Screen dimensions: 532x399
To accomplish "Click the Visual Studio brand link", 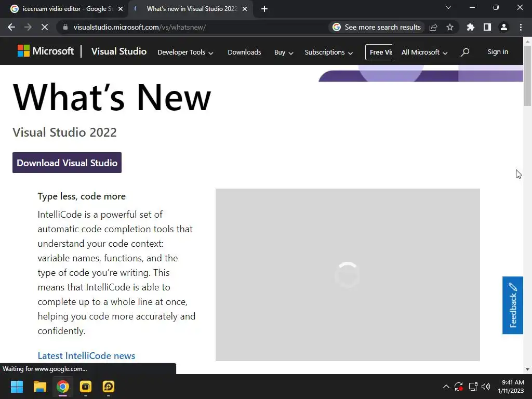I will (119, 51).
